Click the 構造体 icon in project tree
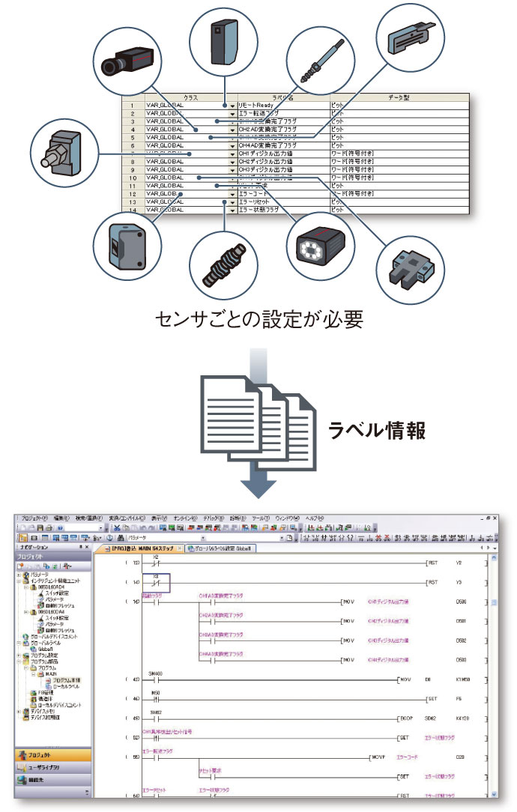This screenshot has width=517, height=812. 34,699
